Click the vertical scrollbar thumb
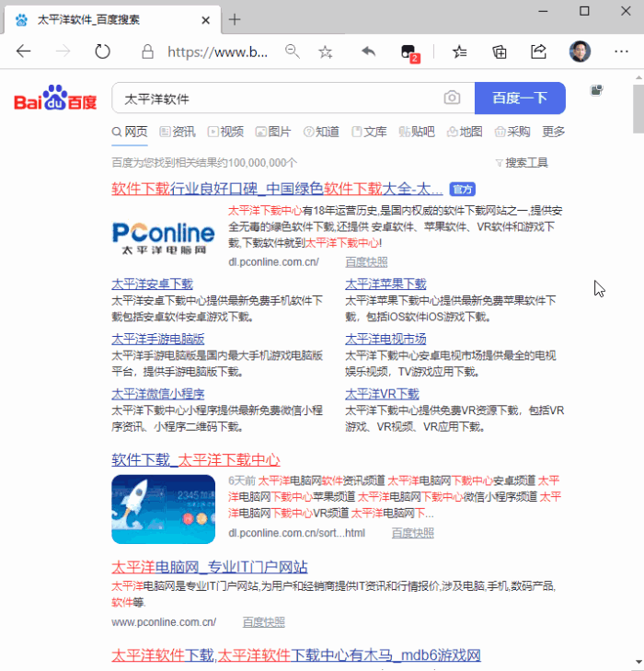Image resolution: width=644 pixels, height=671 pixels. point(638,110)
